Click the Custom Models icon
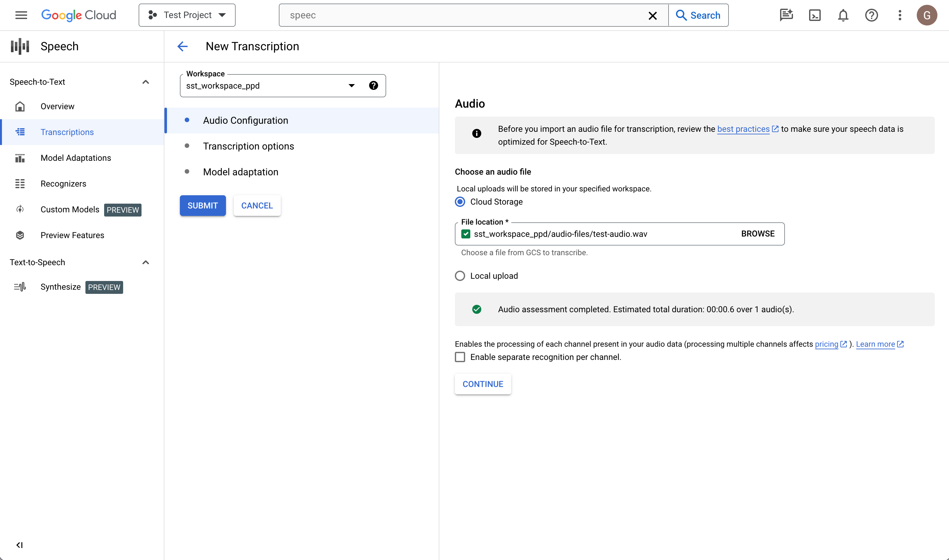 pos(20,209)
